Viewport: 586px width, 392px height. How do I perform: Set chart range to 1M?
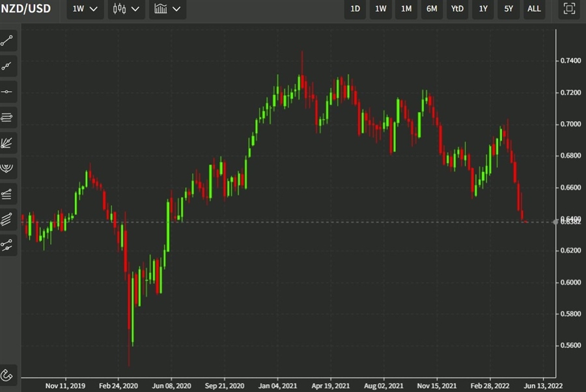click(406, 8)
